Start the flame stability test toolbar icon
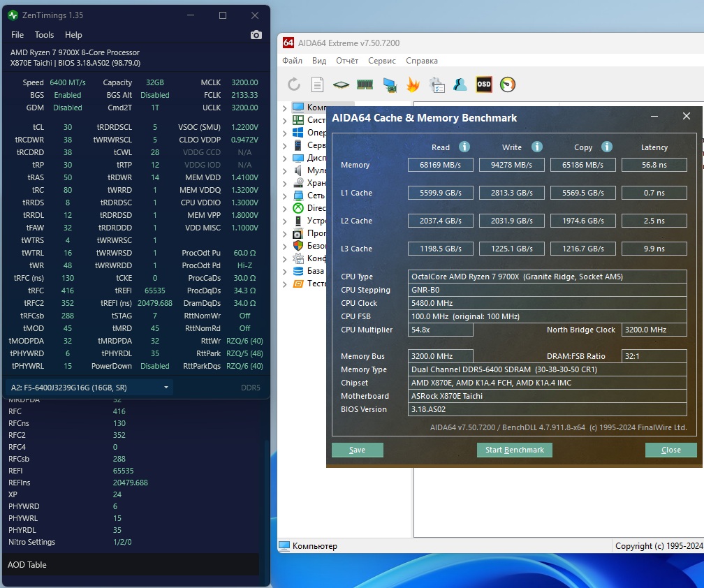The width and height of the screenshot is (704, 588). [413, 84]
